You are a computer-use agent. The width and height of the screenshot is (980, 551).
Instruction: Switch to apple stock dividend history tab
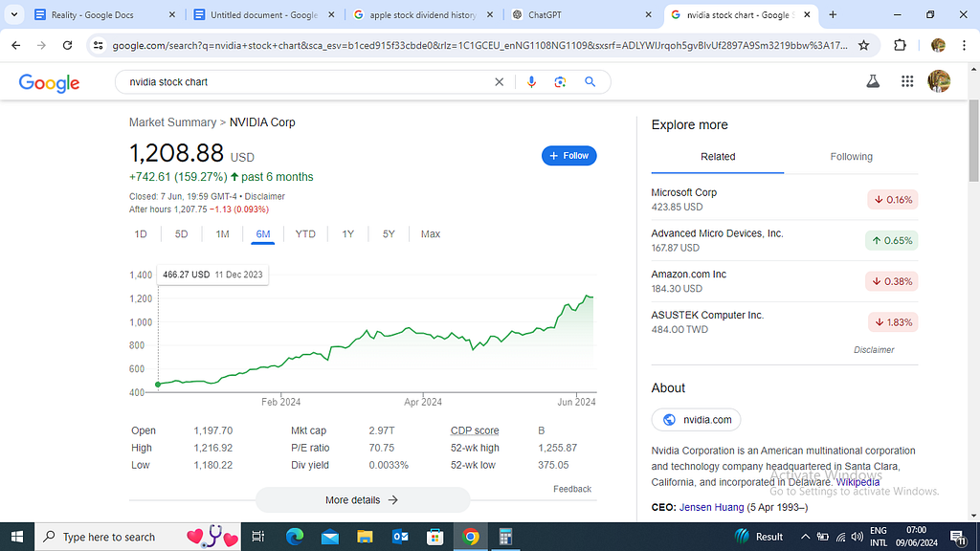click(423, 14)
